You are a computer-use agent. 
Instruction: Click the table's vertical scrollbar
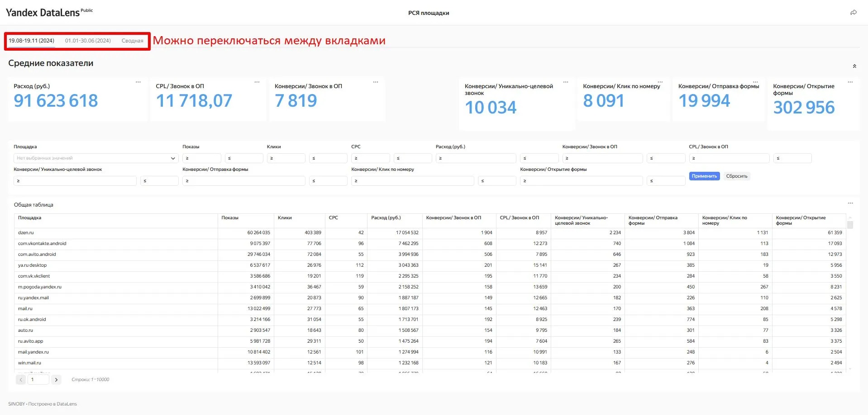click(850, 225)
